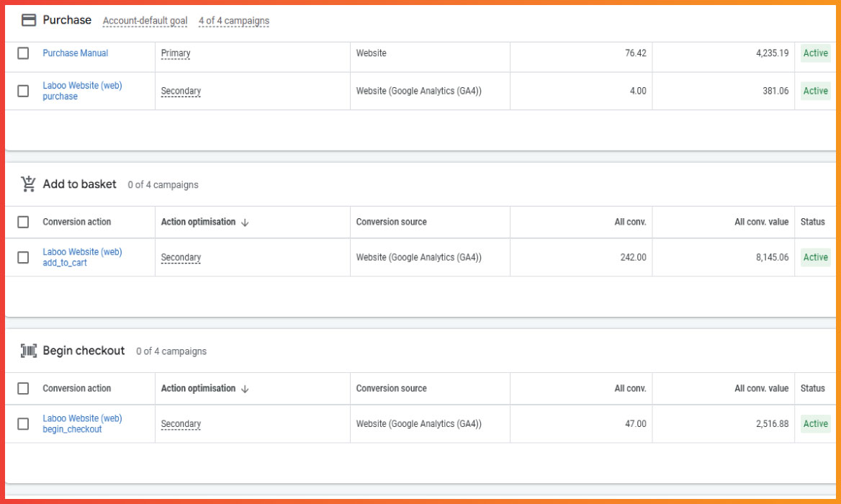Open the Account-default goal details

tap(145, 21)
